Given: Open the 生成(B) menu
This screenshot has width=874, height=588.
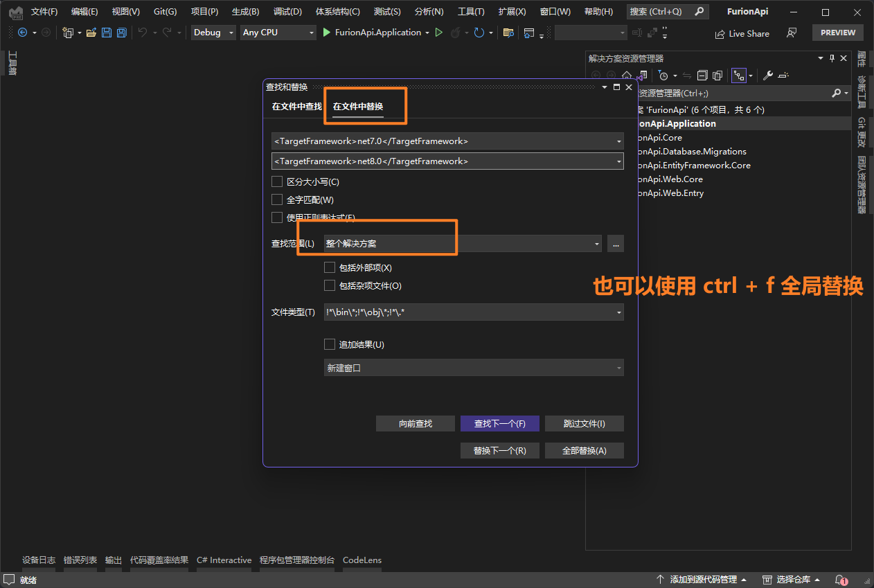Looking at the screenshot, I should click(245, 12).
